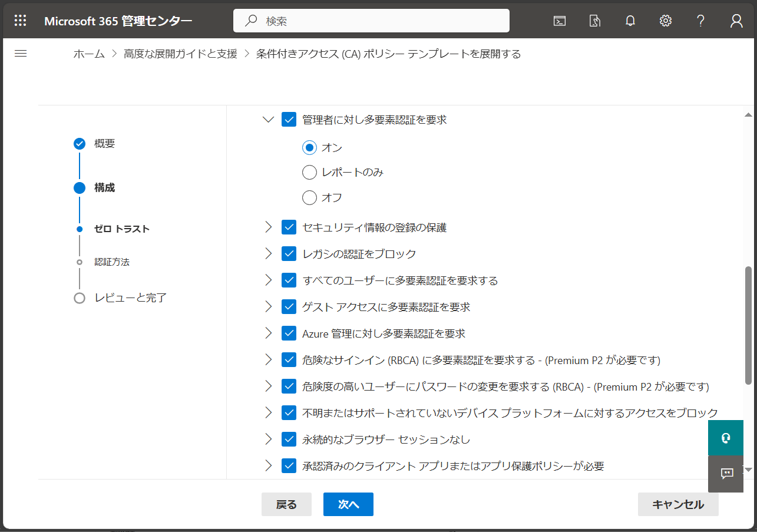This screenshot has height=532, width=757.
Task: Click the vertical scrollbar thumb
Action: 749,325
